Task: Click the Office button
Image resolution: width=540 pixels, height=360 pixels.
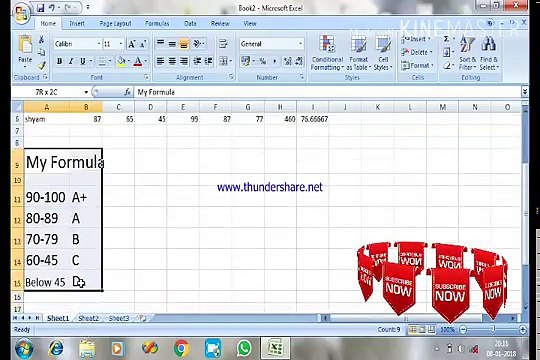Action: (21, 14)
